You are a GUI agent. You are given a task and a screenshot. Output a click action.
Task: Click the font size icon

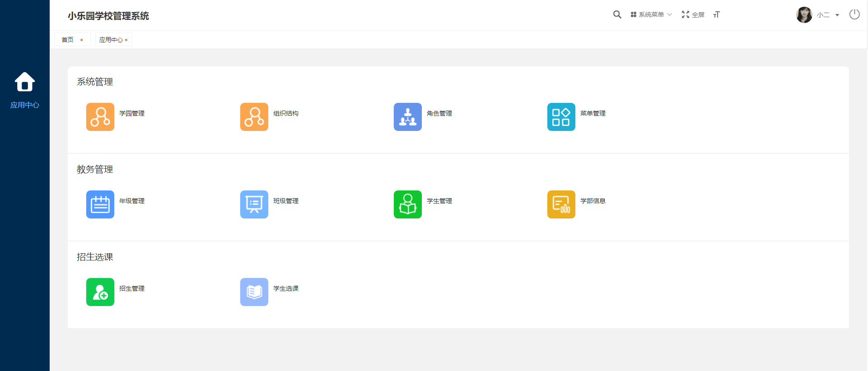click(x=717, y=15)
